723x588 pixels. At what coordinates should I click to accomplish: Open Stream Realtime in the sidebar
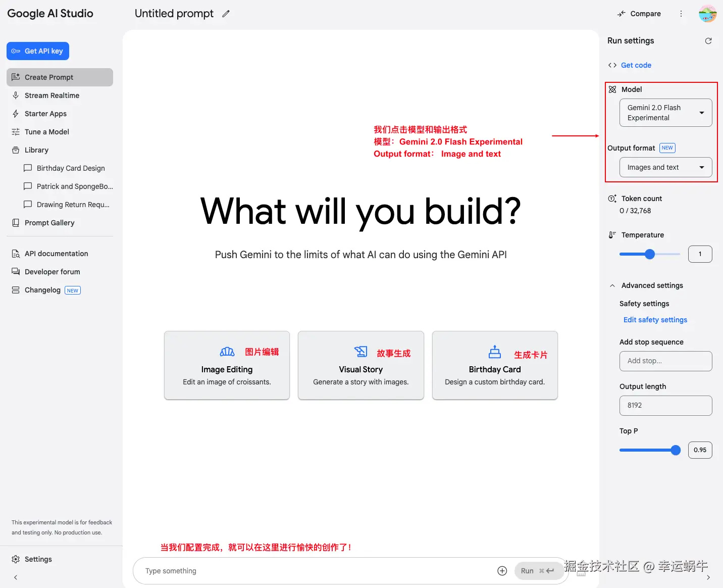coord(60,95)
